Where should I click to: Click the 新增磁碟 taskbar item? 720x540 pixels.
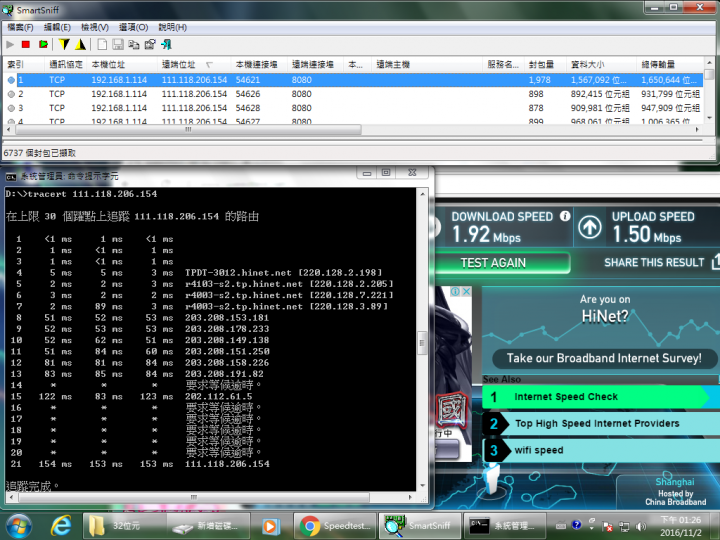[208, 526]
